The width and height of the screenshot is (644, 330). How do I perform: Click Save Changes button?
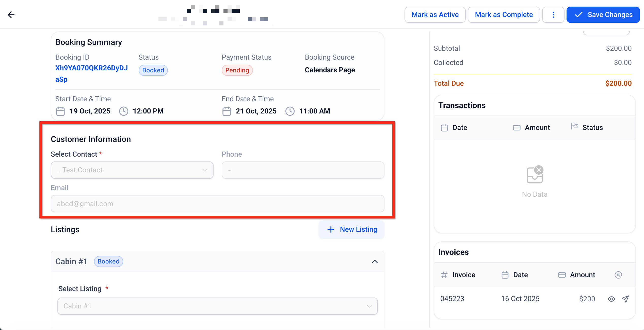tap(603, 15)
